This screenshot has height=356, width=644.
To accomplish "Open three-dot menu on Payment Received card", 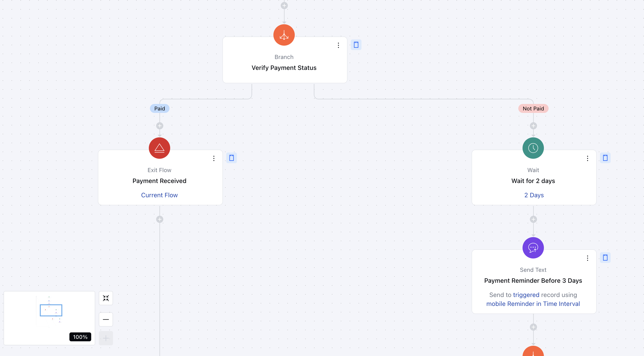I will 214,158.
